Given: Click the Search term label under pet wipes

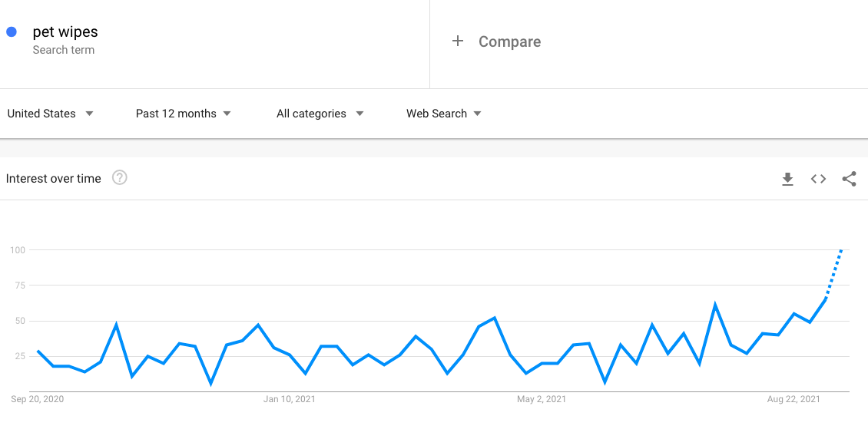Looking at the screenshot, I should 64,50.
